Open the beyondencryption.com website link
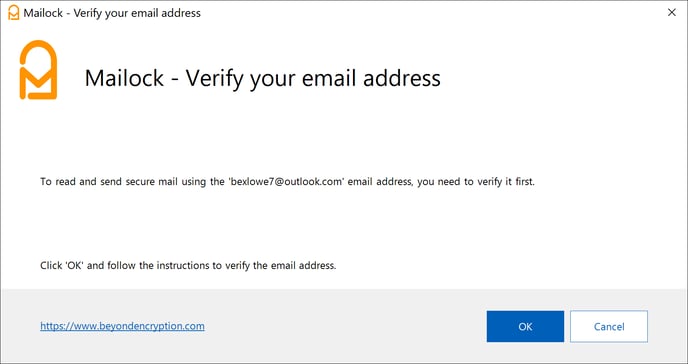The height and width of the screenshot is (364, 688). [122, 326]
